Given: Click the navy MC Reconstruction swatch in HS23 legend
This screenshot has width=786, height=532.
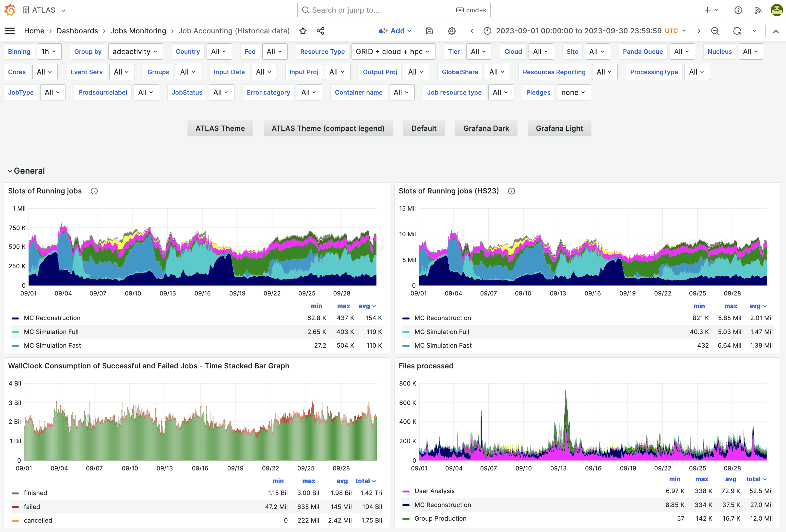Looking at the screenshot, I should (406, 318).
